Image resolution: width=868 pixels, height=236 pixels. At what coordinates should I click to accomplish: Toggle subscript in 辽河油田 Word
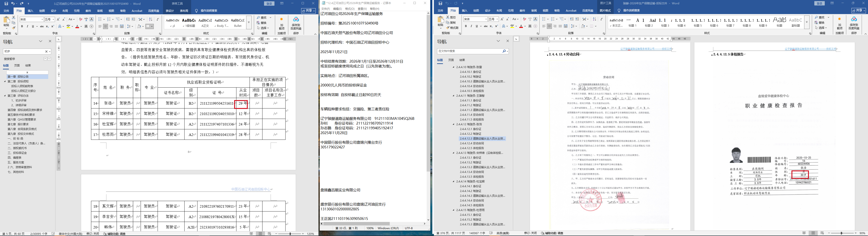click(47, 26)
